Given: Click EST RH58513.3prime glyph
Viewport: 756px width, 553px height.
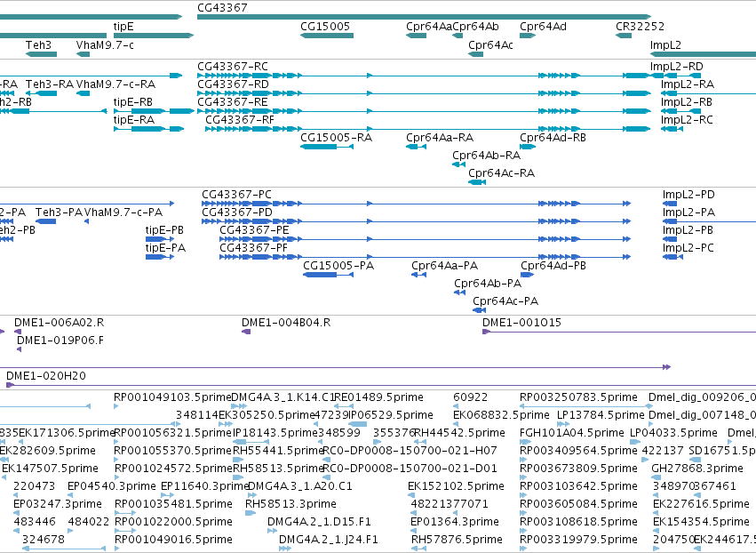Looking at the screenshot, I should [251, 513].
